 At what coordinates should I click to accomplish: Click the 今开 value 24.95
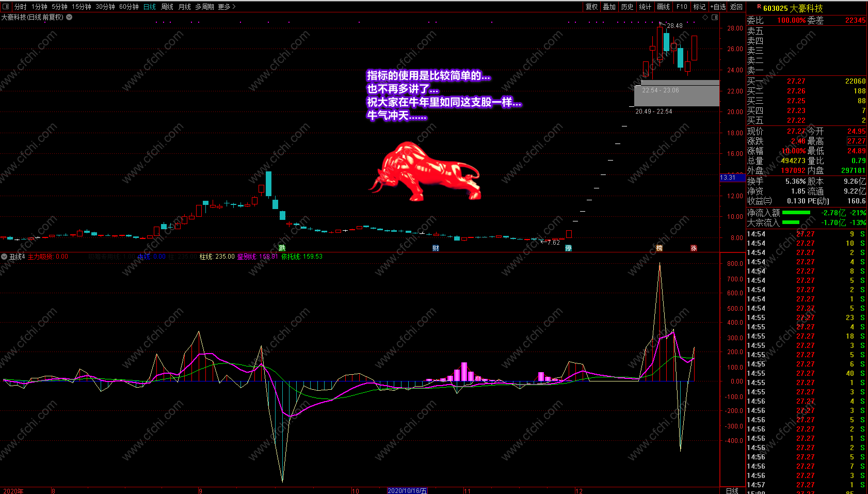(857, 131)
